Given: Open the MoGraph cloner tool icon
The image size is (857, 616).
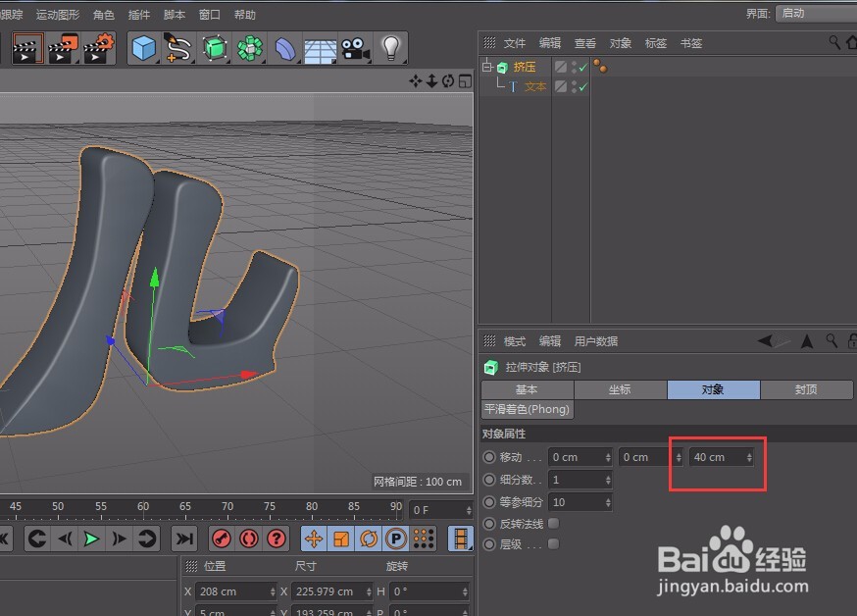Looking at the screenshot, I should click(x=250, y=48).
